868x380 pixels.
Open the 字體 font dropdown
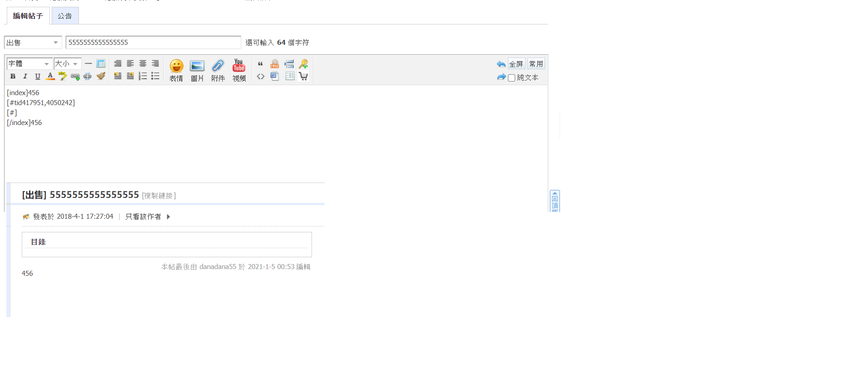[29, 63]
